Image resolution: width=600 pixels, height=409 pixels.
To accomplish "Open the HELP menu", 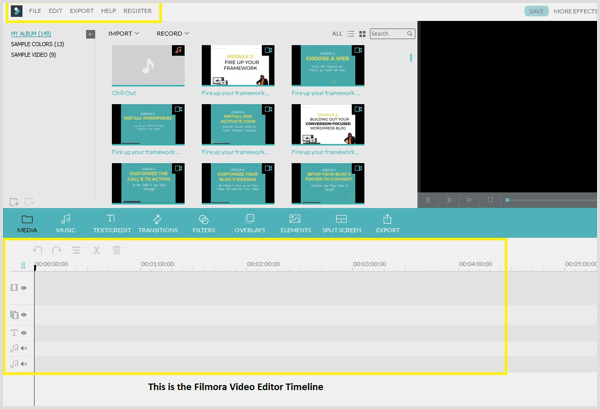I will coord(108,11).
